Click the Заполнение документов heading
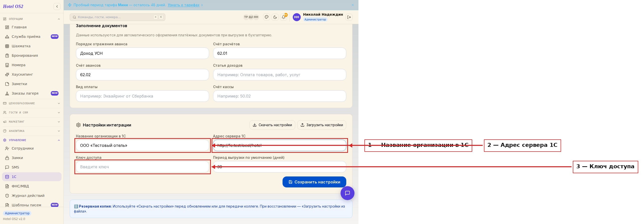Viewport: 644px width, 224px height. [102, 26]
